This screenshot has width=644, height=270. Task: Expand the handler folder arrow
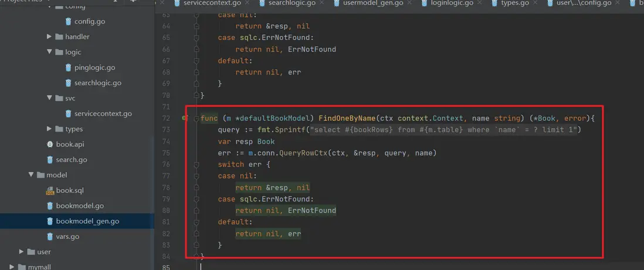tap(49, 36)
